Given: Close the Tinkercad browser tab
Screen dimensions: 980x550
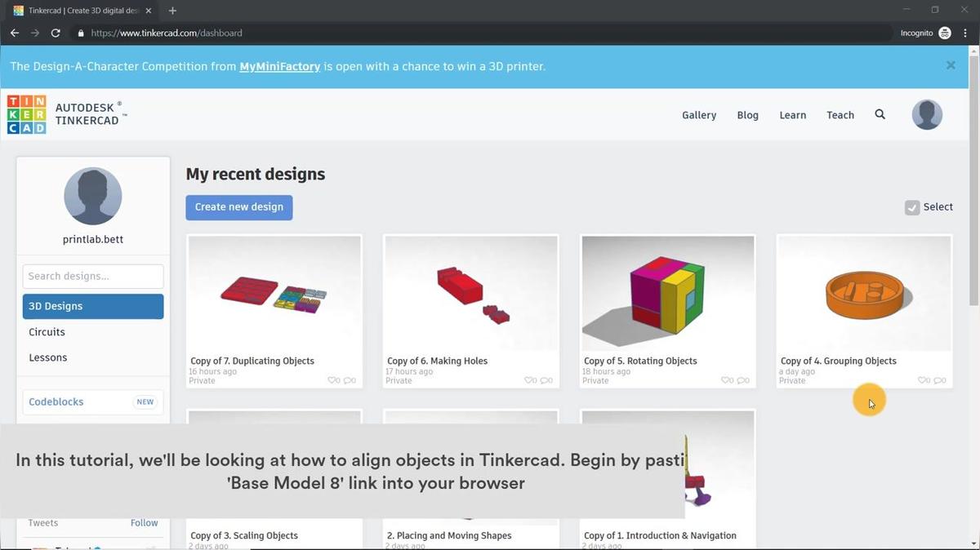Looking at the screenshot, I should (x=149, y=11).
